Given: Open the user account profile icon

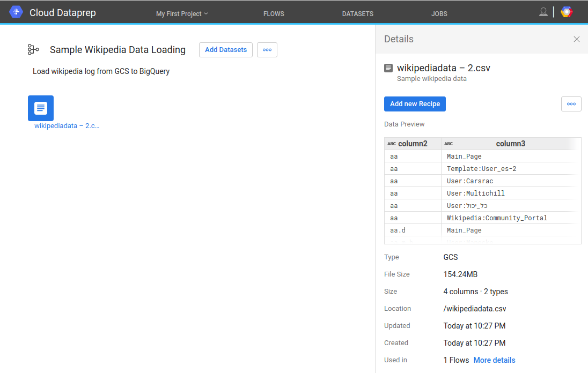Looking at the screenshot, I should (x=543, y=12).
